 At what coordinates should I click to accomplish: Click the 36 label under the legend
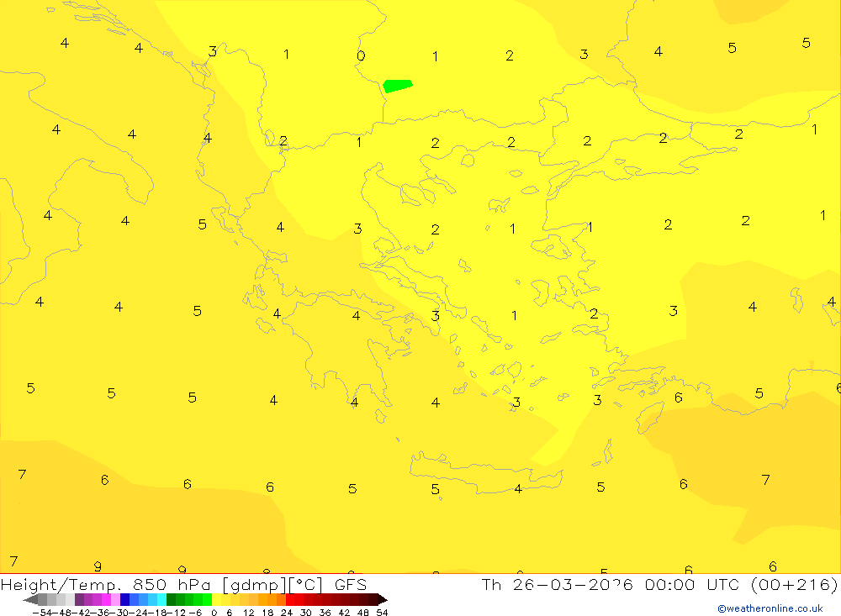(x=325, y=613)
